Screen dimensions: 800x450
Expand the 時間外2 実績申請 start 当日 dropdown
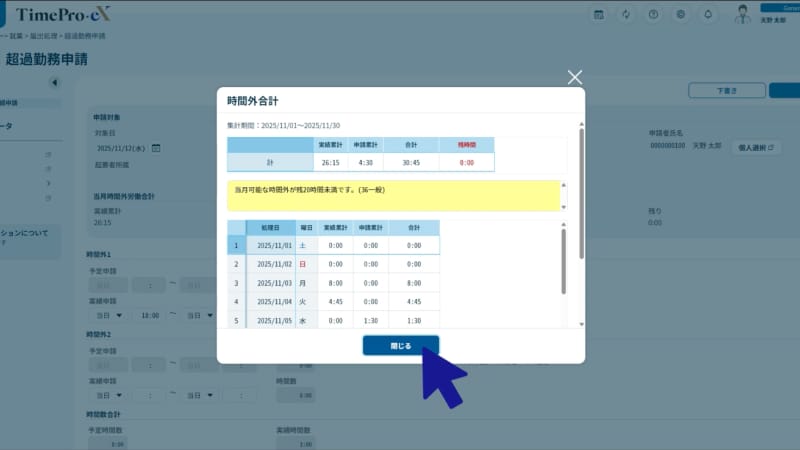pyautogui.click(x=109, y=396)
